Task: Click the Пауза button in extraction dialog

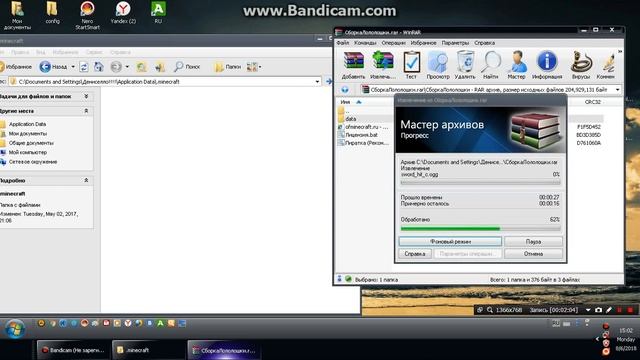Action: [x=533, y=242]
